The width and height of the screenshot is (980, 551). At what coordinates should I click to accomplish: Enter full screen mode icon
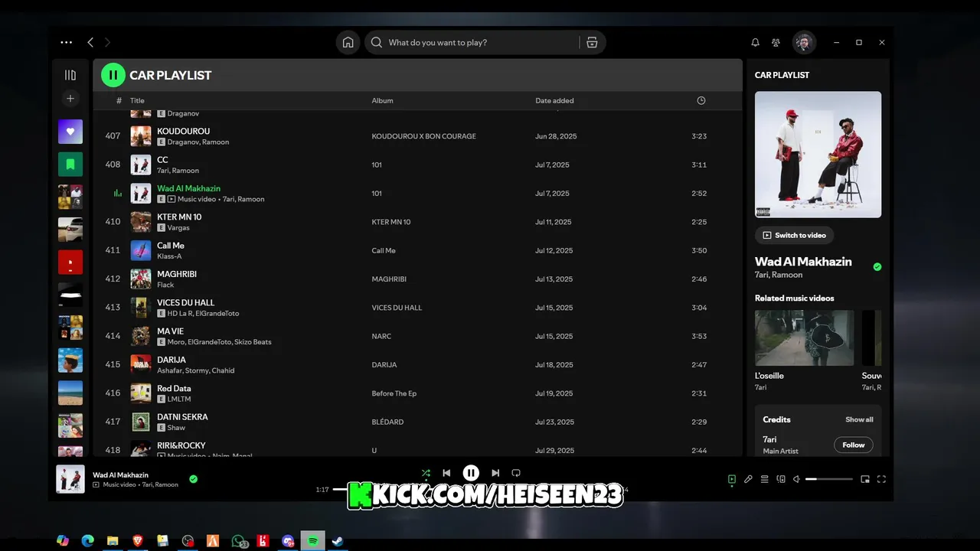pyautogui.click(x=881, y=479)
